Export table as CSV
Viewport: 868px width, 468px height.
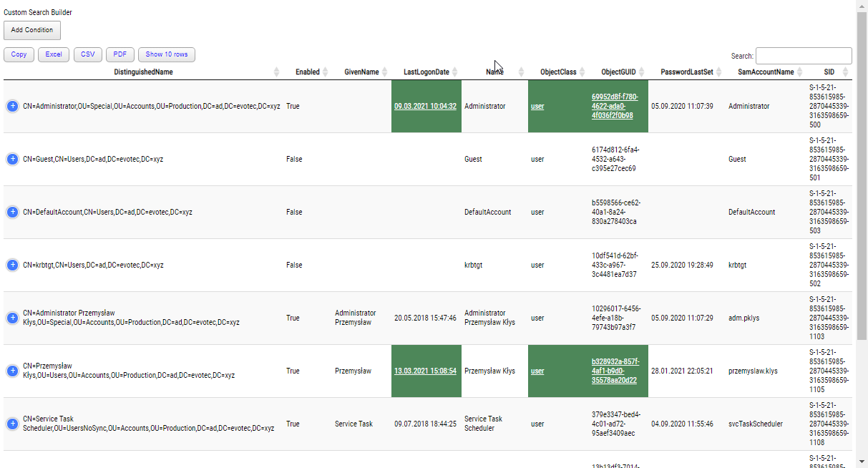pyautogui.click(x=87, y=54)
